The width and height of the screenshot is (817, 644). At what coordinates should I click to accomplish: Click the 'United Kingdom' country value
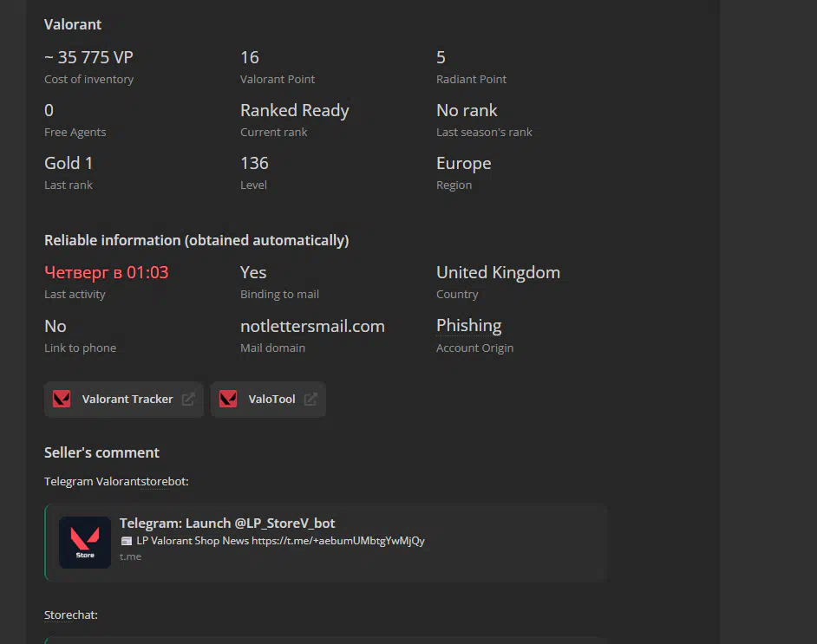click(x=498, y=273)
